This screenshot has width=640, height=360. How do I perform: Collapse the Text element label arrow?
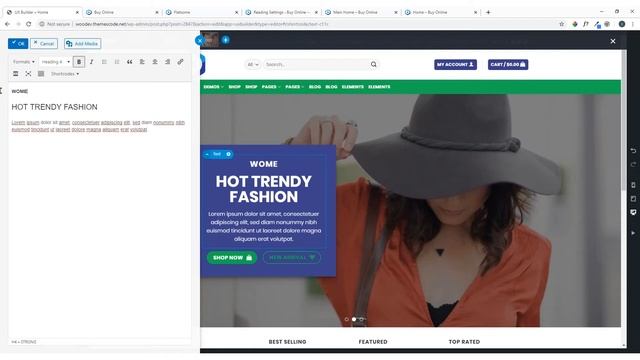[207, 154]
